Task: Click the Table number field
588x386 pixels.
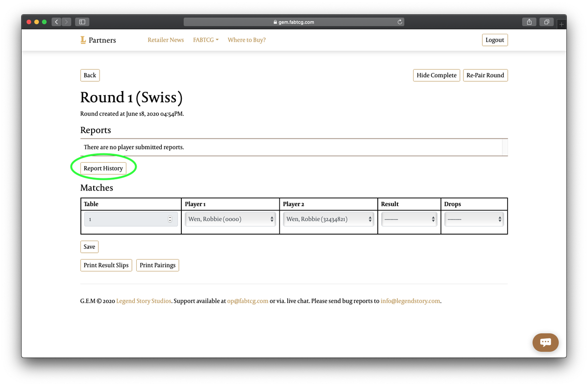Action: point(131,219)
